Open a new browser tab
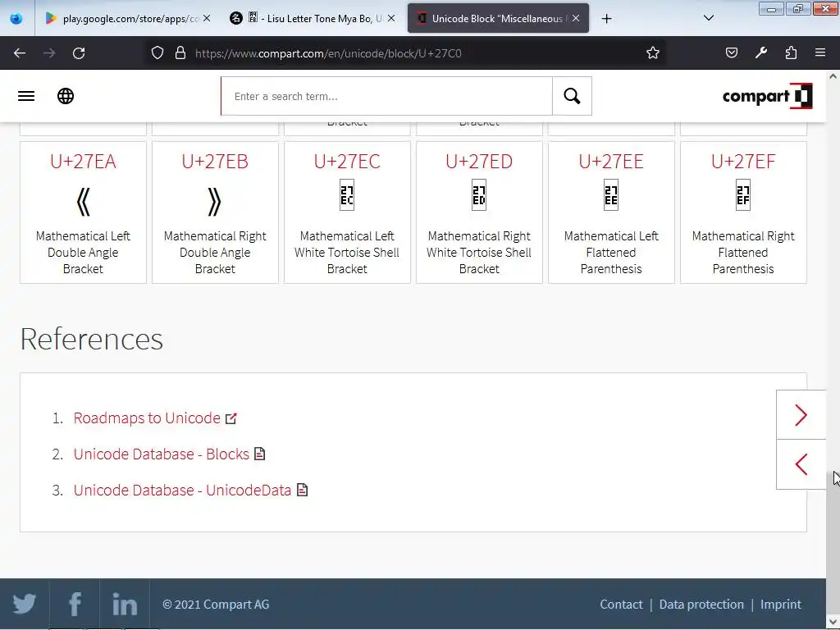 coord(606,19)
